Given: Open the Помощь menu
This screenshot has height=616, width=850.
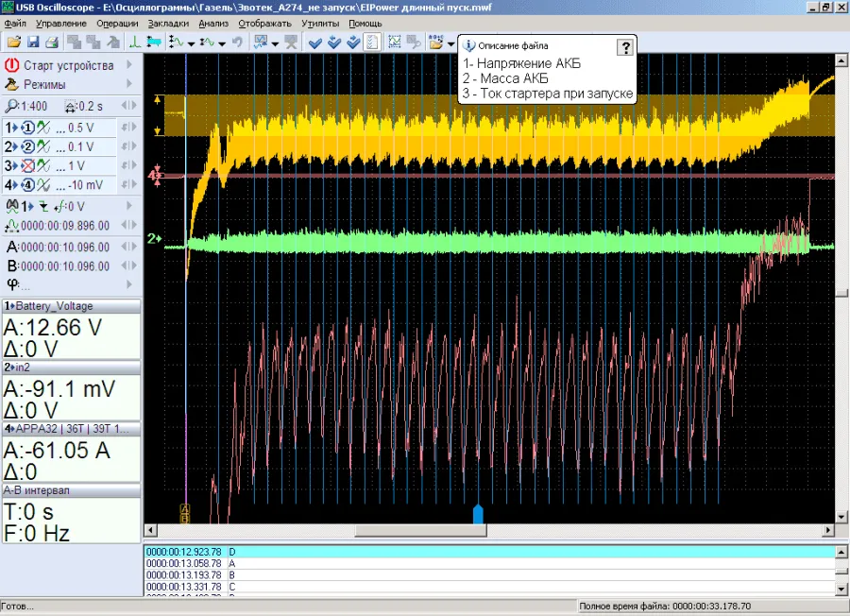Looking at the screenshot, I should pyautogui.click(x=365, y=24).
